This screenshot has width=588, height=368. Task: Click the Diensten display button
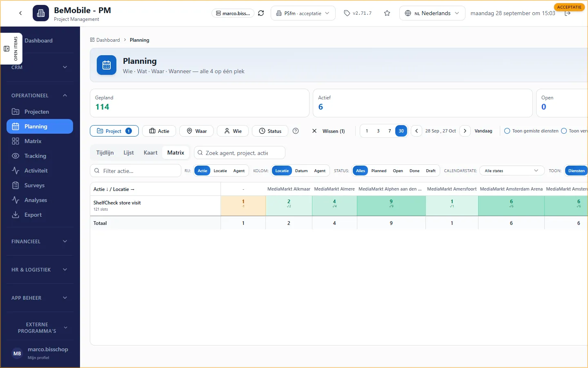(577, 171)
